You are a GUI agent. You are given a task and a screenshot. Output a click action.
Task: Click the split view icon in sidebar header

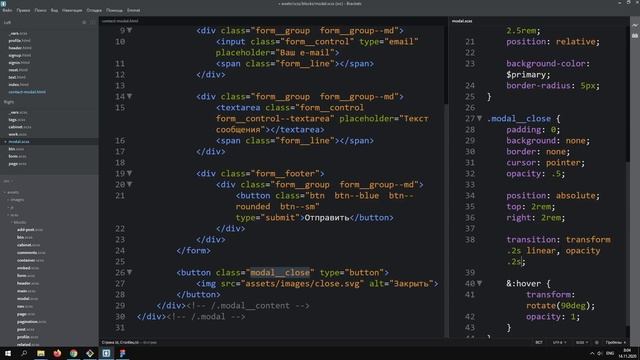93,22
